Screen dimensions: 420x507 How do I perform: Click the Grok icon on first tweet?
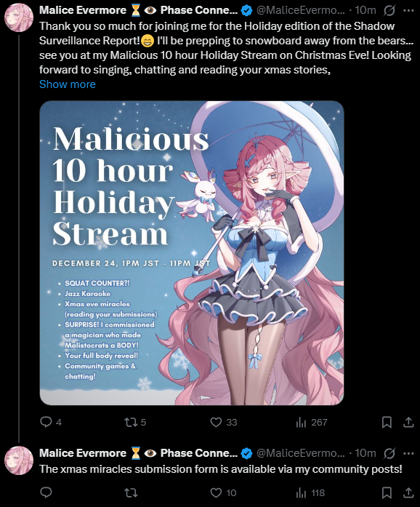point(389,11)
